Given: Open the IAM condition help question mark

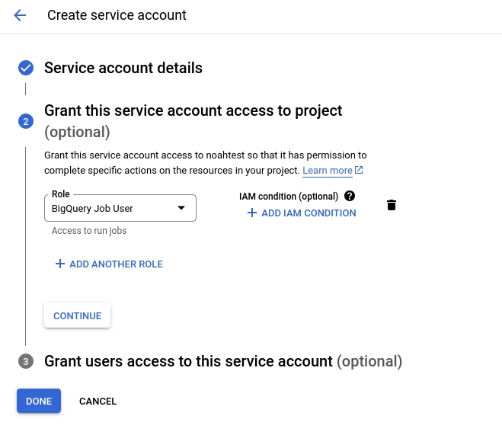Looking at the screenshot, I should [350, 196].
